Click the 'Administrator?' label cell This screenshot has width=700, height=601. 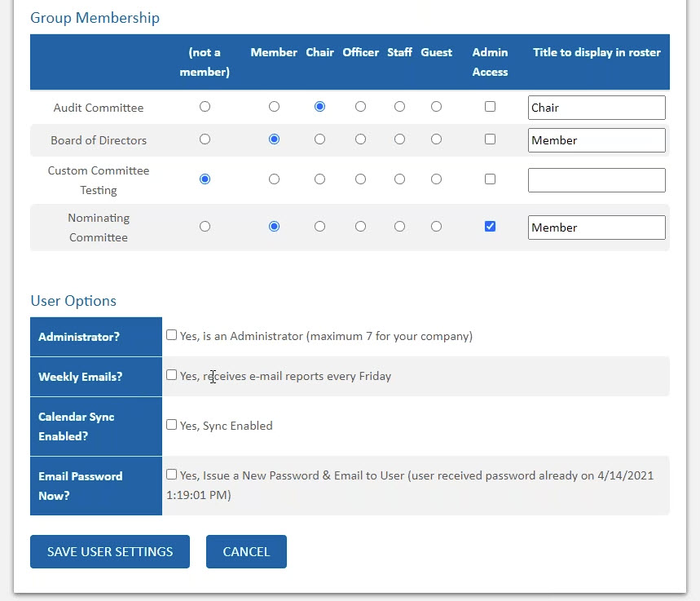pos(96,337)
